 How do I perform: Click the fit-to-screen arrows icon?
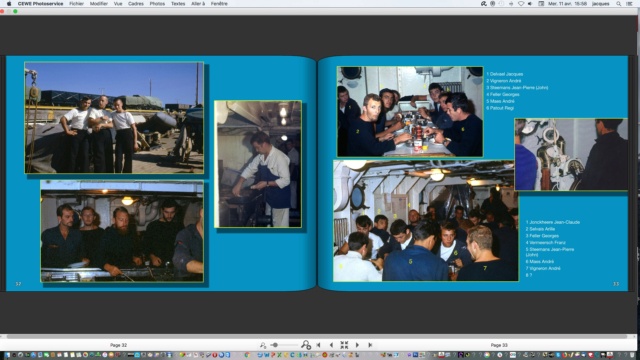pos(344,345)
